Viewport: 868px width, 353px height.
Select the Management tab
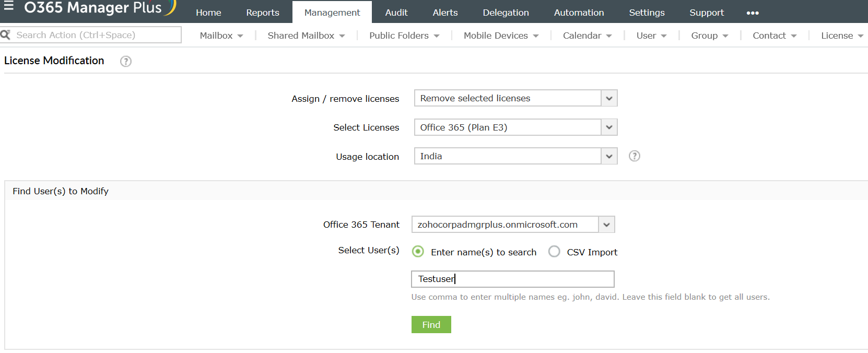click(332, 13)
